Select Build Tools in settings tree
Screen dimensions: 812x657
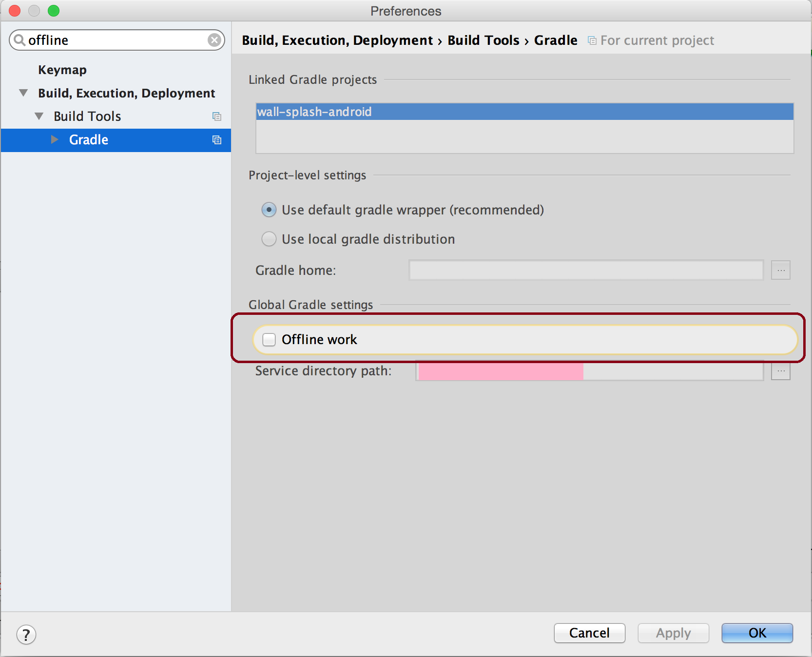coord(87,116)
